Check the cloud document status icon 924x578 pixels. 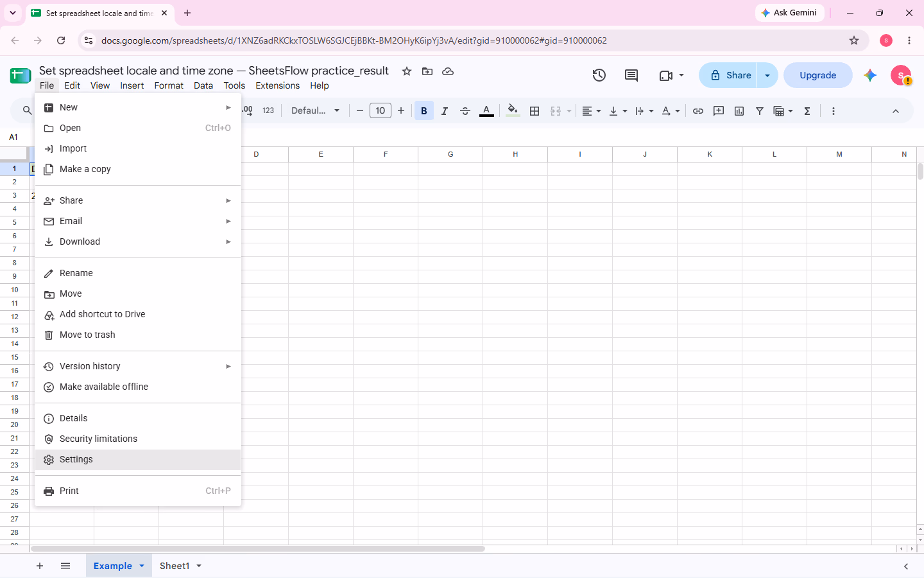tap(448, 71)
